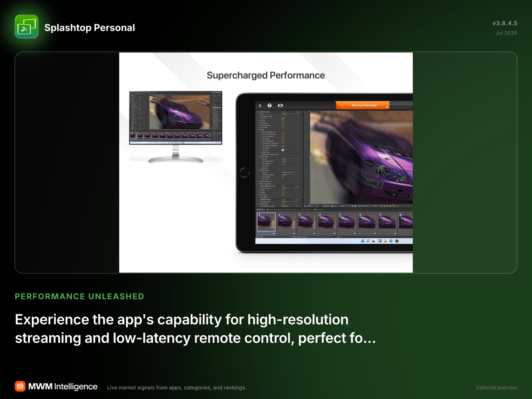Expand the Spill Suppression group
The image size is (532, 399).
(x=259, y=182)
